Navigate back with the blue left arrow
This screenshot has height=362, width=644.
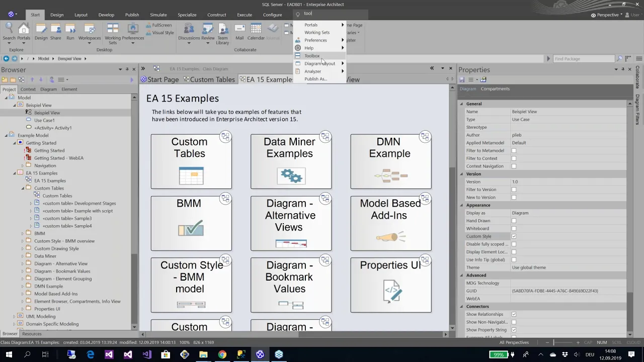(x=6, y=59)
